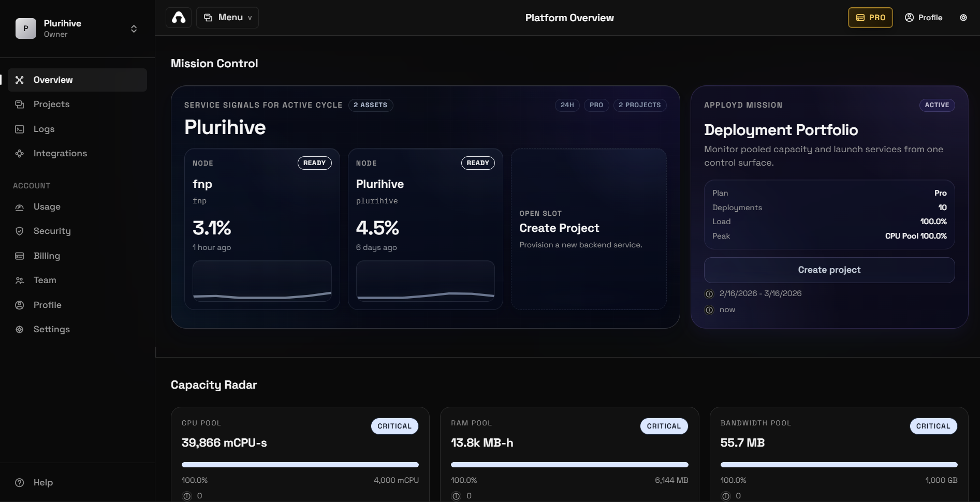Click RAM Pool CRITICAL badge
980x502 pixels.
pos(664,426)
